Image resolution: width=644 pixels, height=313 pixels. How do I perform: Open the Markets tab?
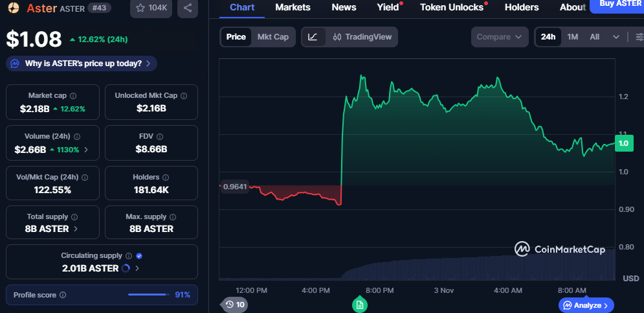coord(293,7)
